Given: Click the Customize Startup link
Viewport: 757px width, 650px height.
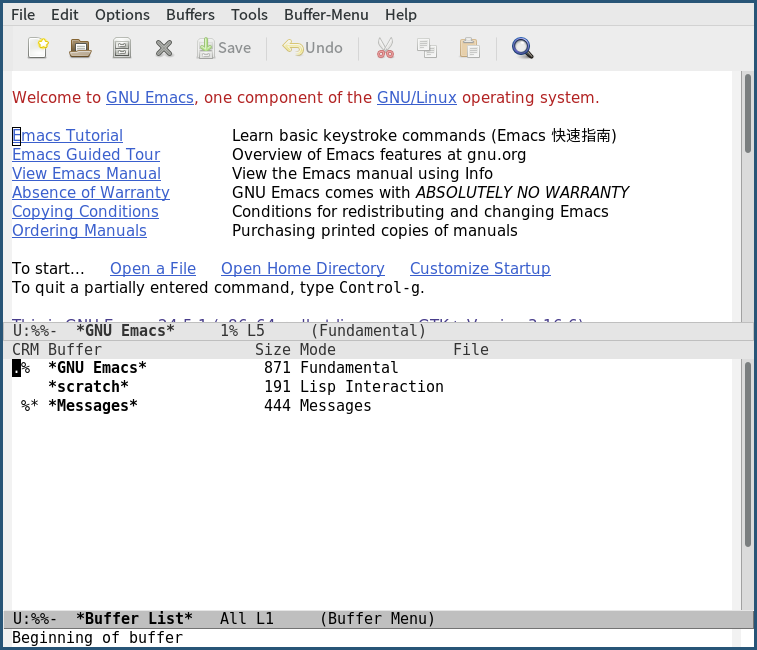Looking at the screenshot, I should (x=480, y=268).
